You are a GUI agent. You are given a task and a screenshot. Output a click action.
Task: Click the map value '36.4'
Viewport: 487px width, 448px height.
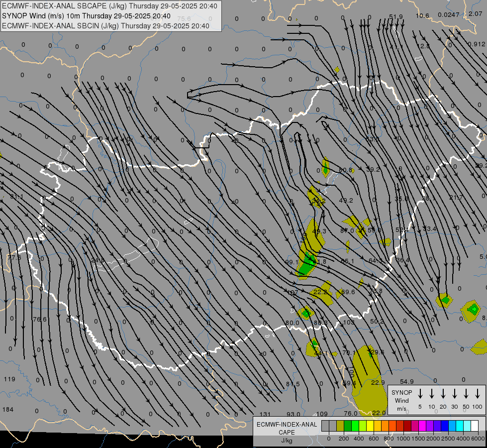pyautogui.click(x=403, y=260)
